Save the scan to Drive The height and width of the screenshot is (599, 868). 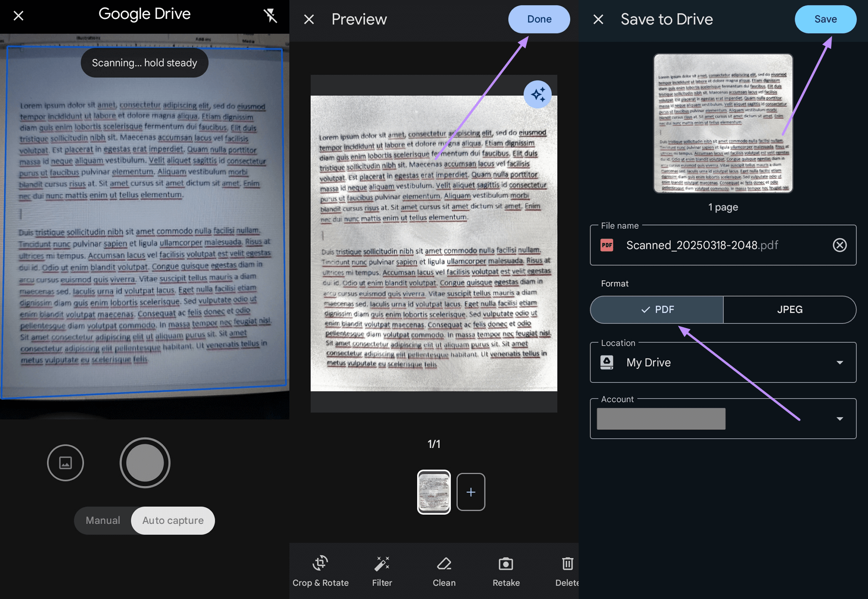(x=825, y=19)
